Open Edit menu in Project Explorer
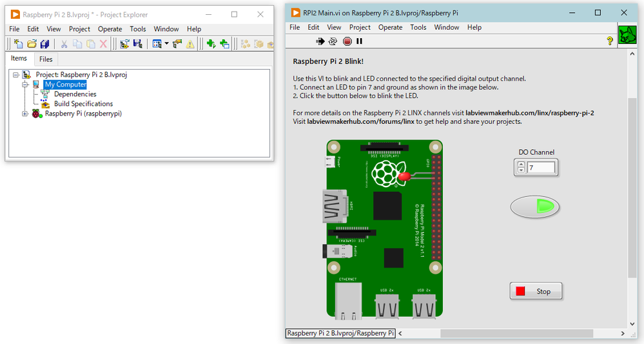This screenshot has width=644, height=344. tap(33, 29)
